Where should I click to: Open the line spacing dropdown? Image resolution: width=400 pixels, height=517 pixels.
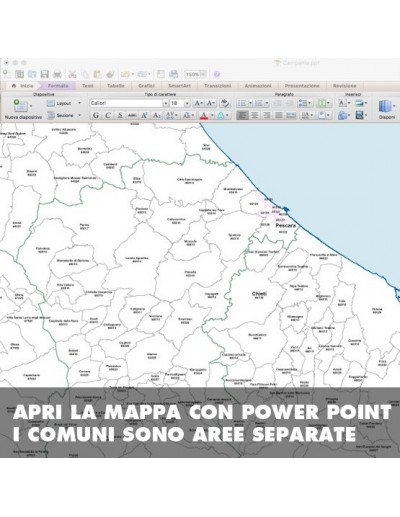click(x=305, y=103)
